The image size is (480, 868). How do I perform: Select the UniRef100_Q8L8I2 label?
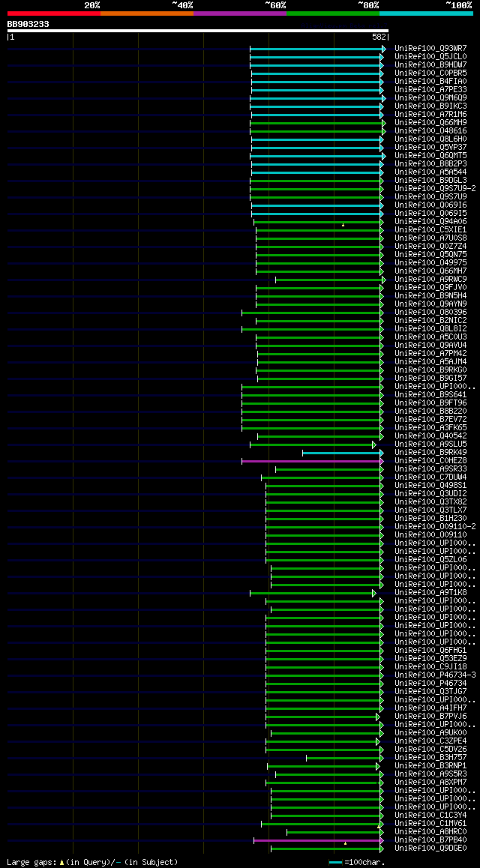click(430, 329)
